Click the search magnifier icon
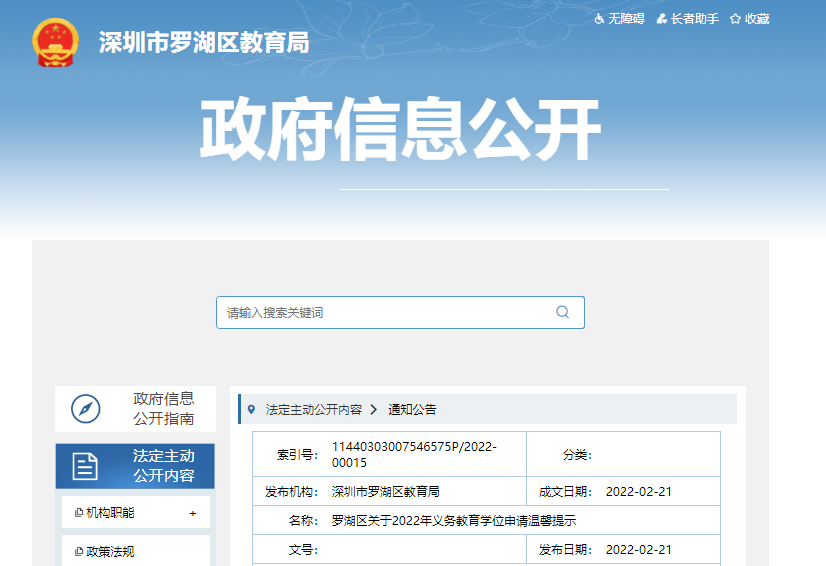 [563, 312]
